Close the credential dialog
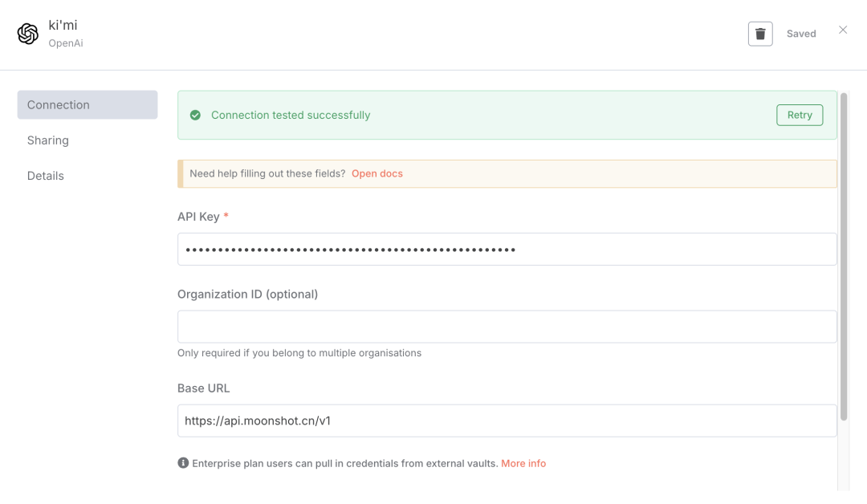 pyautogui.click(x=843, y=30)
